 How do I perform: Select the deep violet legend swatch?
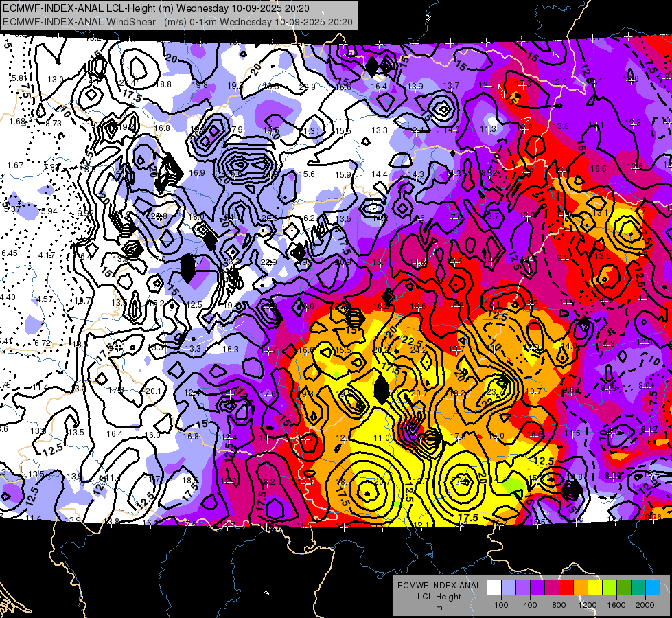[x=537, y=588]
